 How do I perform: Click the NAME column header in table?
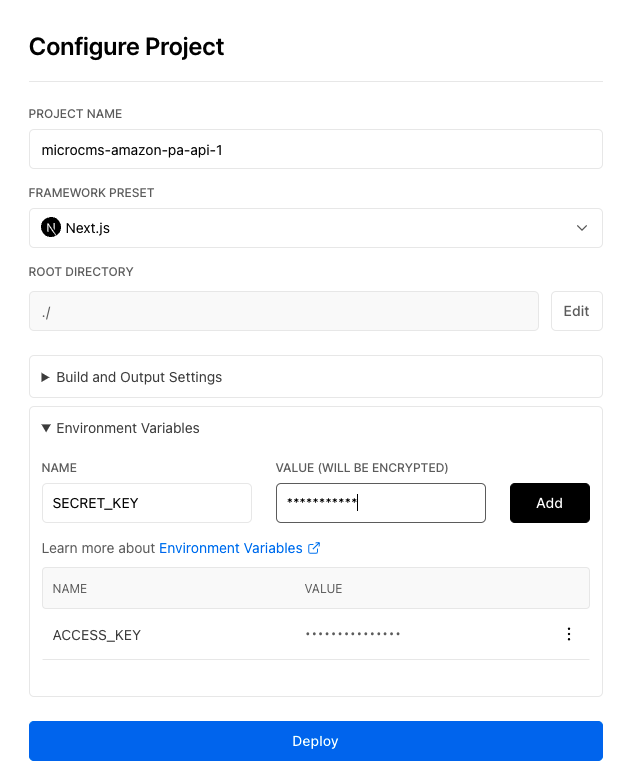click(x=70, y=589)
